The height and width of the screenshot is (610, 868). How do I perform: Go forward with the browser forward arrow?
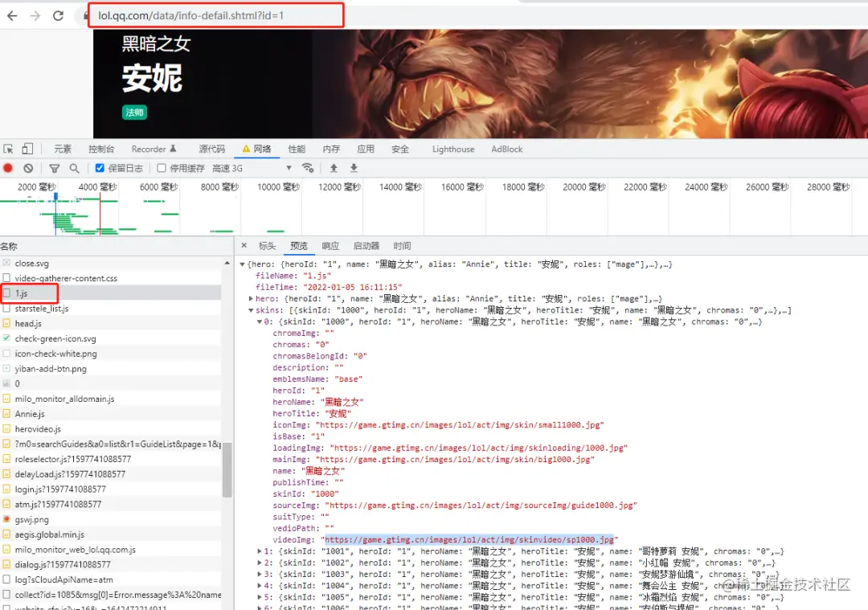(x=35, y=15)
